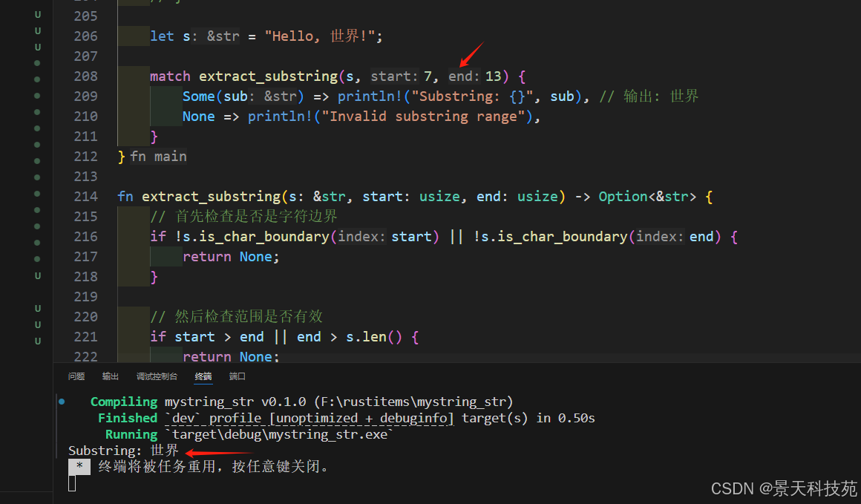Image resolution: width=861 pixels, height=504 pixels.
Task: Click the 终端将被任务重用 terminal message
Action: [215, 467]
